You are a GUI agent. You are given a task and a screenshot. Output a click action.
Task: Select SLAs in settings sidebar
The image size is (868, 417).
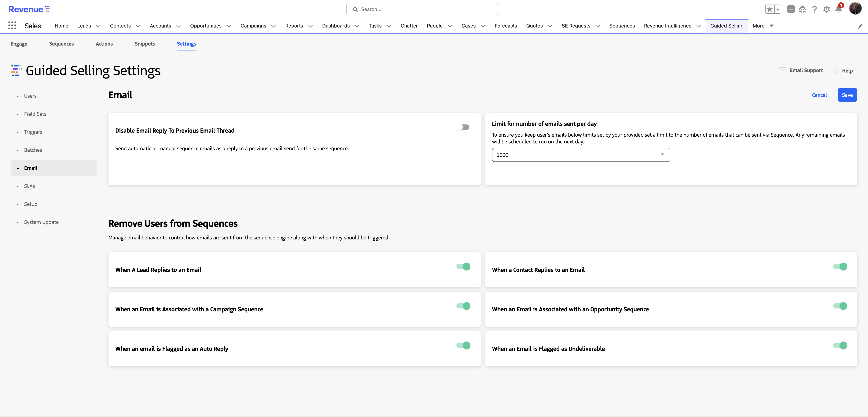coord(29,186)
